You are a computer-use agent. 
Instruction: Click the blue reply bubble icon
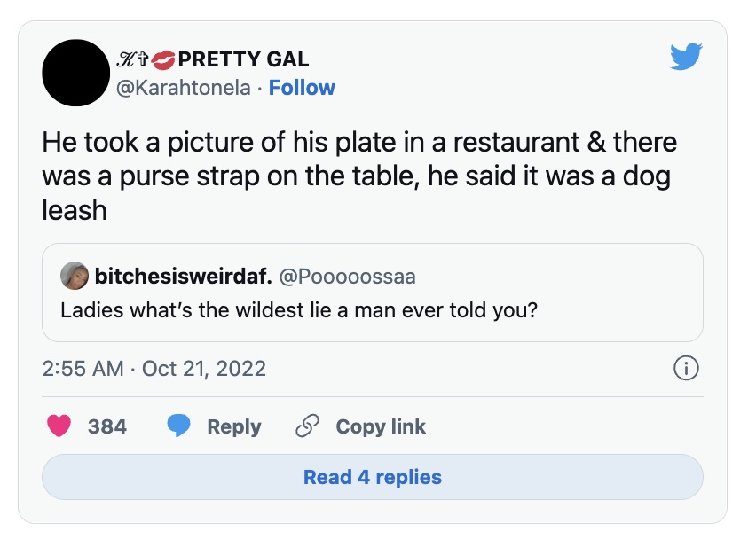coord(179,426)
